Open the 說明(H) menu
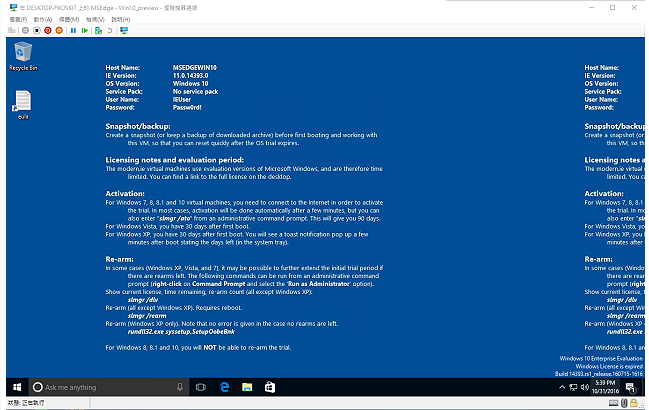This screenshot has width=649, height=410. pos(120,19)
